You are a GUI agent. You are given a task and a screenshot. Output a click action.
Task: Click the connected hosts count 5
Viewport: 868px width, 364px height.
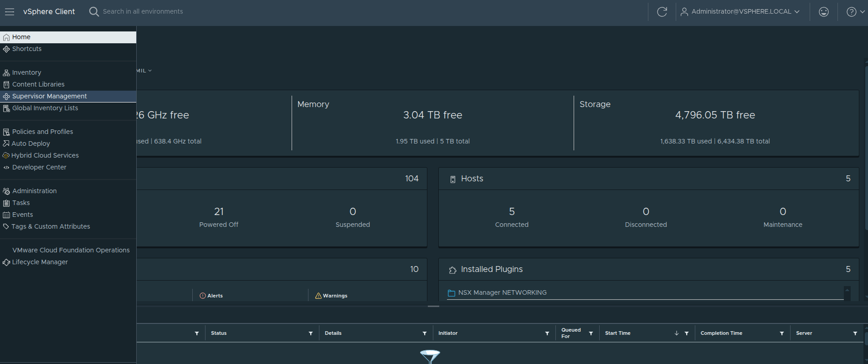pyautogui.click(x=512, y=211)
